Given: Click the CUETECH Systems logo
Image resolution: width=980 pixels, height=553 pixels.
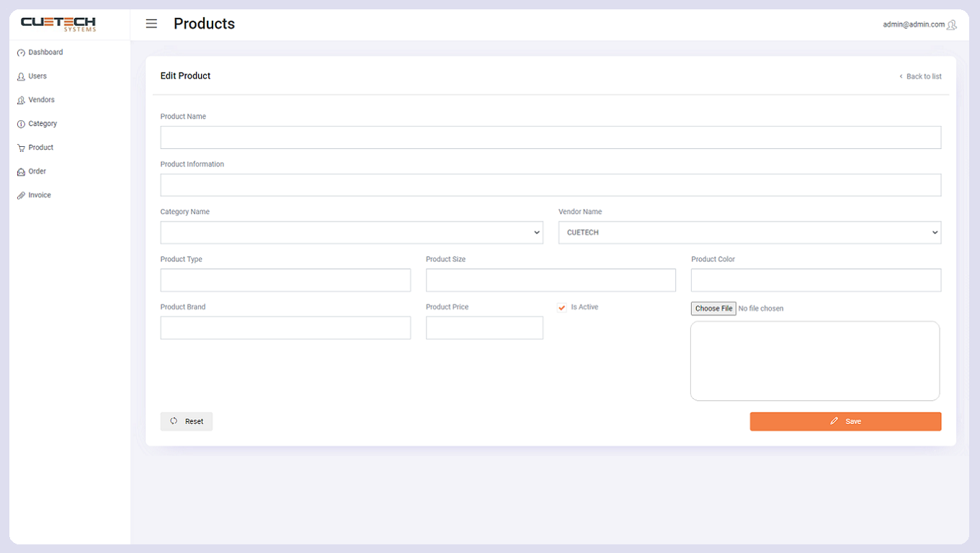Looking at the screenshot, I should coord(58,24).
